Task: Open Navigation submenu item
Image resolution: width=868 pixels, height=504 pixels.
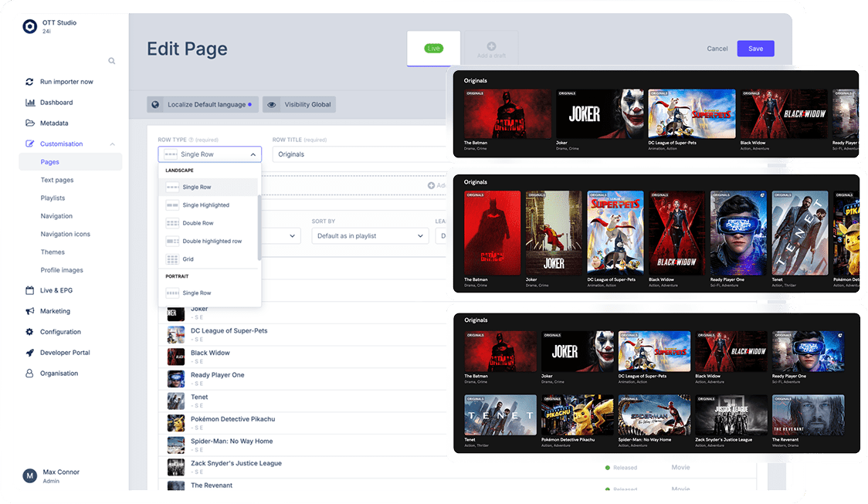Action: click(x=56, y=216)
